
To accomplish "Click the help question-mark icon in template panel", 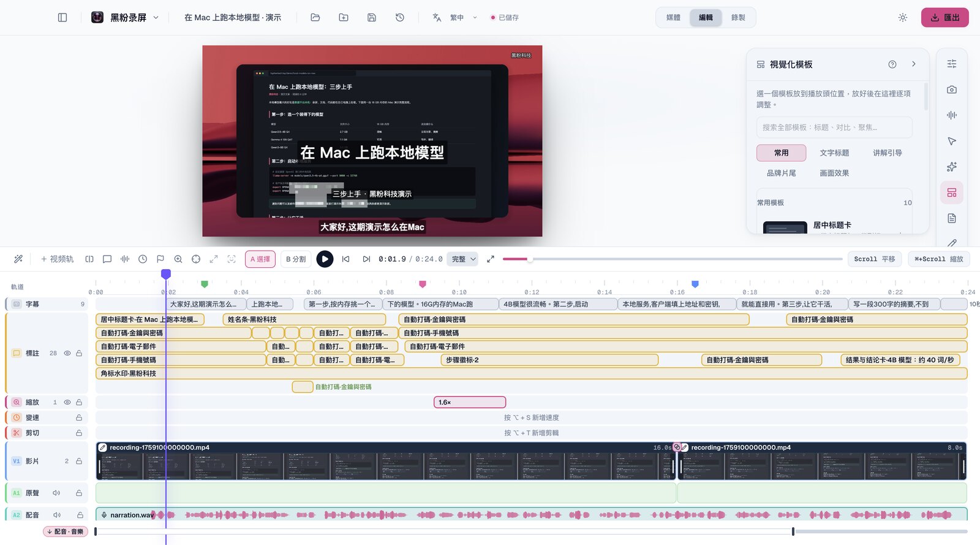I will coord(892,64).
